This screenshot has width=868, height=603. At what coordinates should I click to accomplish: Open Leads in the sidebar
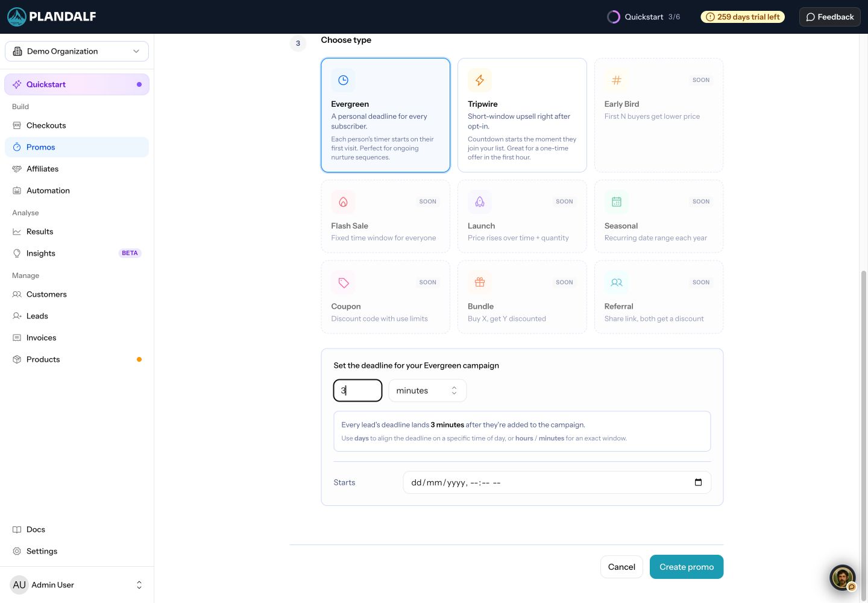(77, 316)
